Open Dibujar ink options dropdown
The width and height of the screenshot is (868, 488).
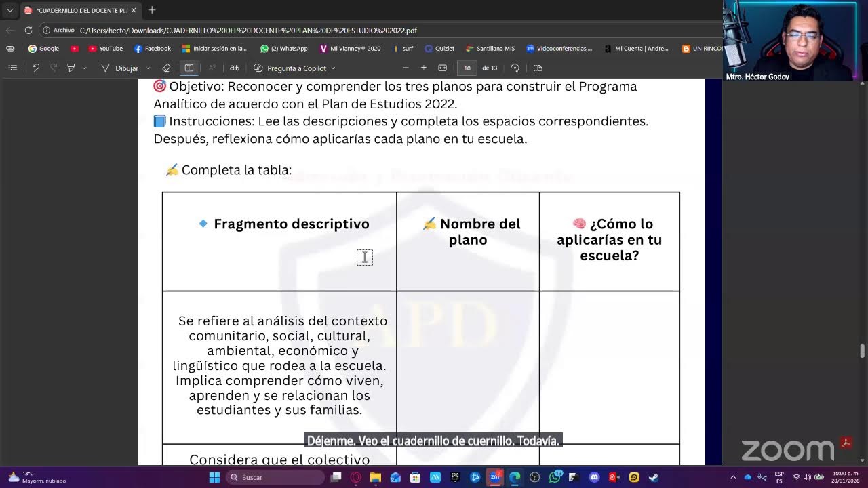(148, 68)
